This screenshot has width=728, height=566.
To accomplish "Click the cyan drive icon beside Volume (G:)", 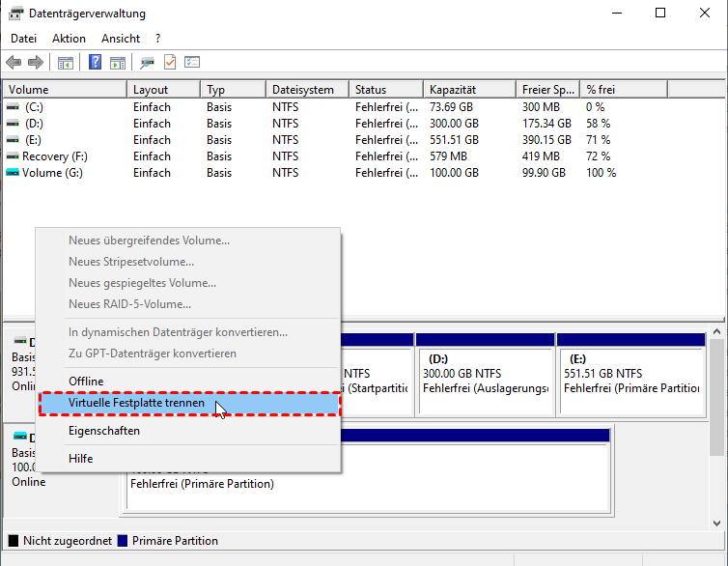I will (13, 173).
